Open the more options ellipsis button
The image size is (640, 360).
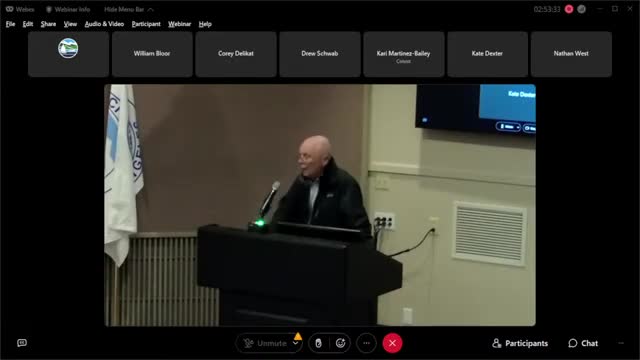pyautogui.click(x=367, y=343)
